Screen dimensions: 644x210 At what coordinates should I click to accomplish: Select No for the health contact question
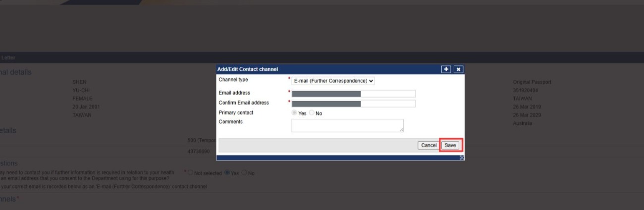pos(245,173)
